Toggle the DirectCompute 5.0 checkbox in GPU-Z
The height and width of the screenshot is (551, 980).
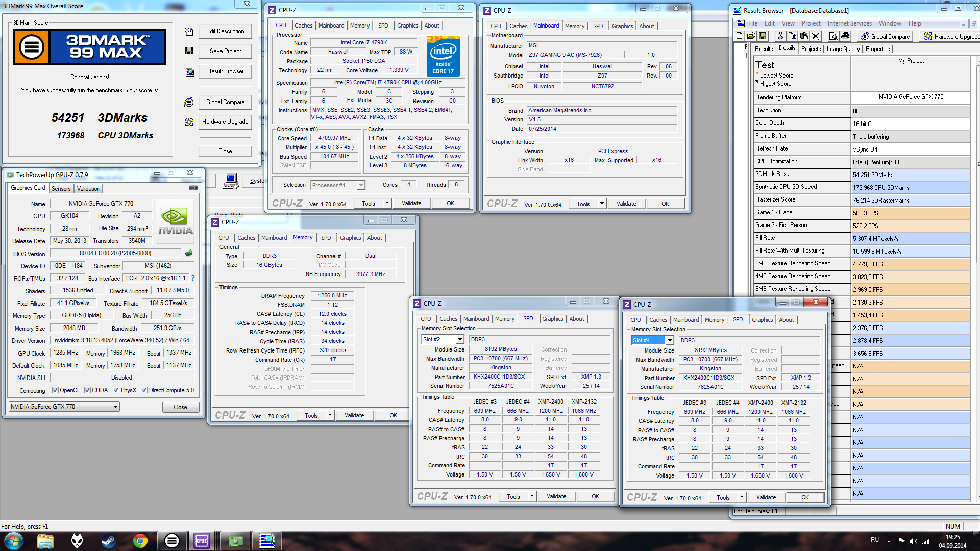pyautogui.click(x=144, y=390)
